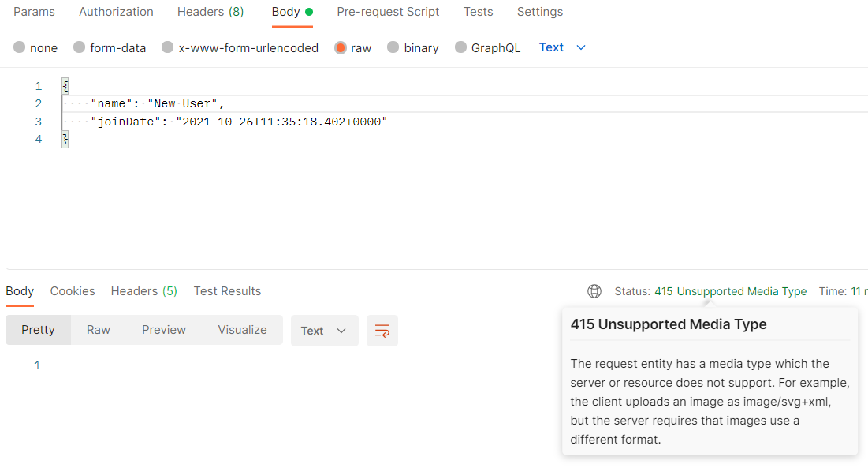Viewport: 868px width, 468px height.
Task: Click the joinDate line in body editor
Action: pyautogui.click(x=237, y=122)
